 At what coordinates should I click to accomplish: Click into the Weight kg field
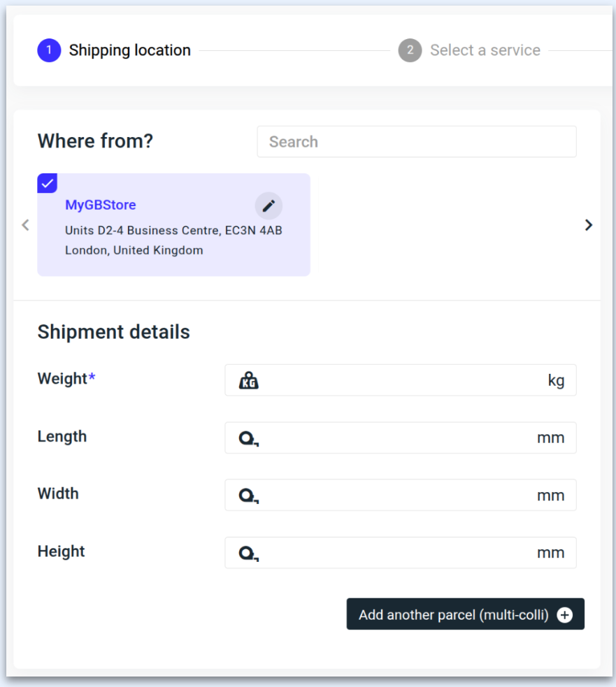(402, 380)
